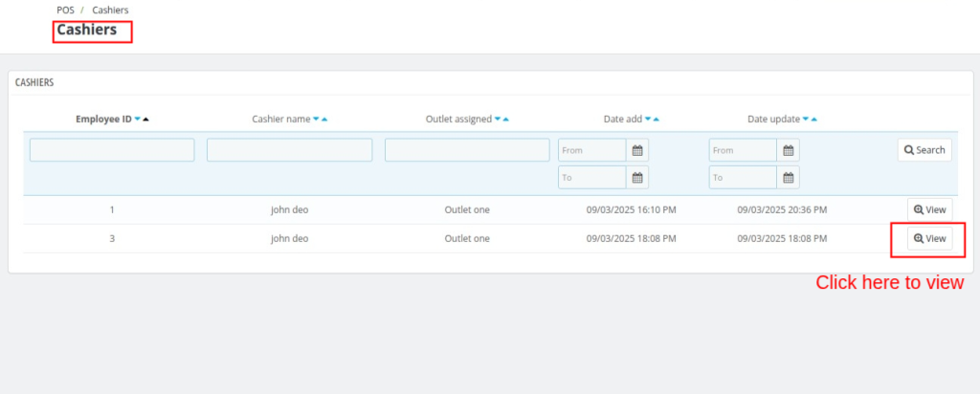Image resolution: width=980 pixels, height=394 pixels.
Task: Sort Employee ID column ascending
Action: point(145,120)
